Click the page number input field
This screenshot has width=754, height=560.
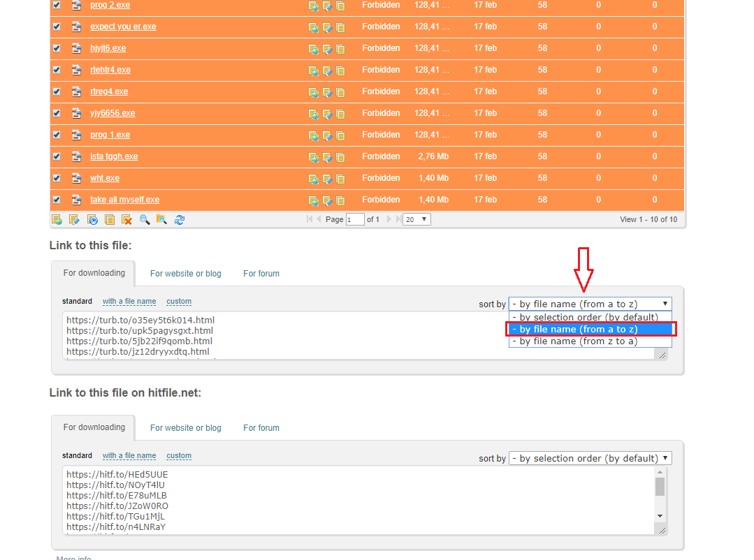coord(355,220)
